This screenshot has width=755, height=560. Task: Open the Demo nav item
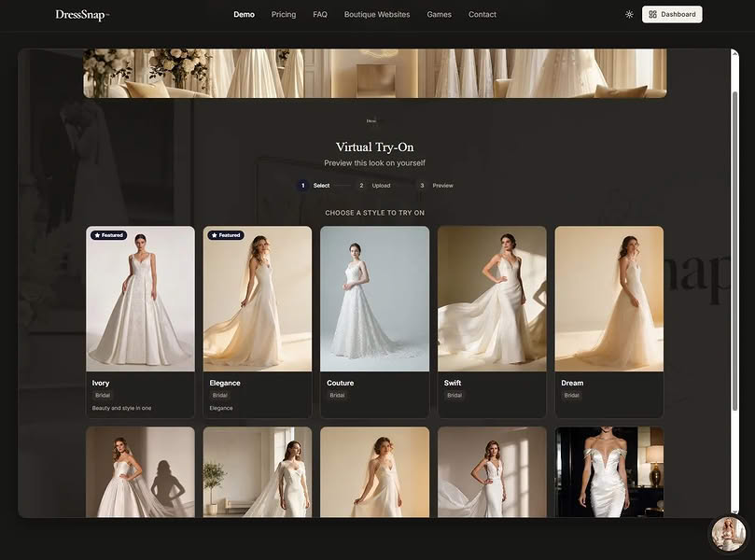(245, 14)
